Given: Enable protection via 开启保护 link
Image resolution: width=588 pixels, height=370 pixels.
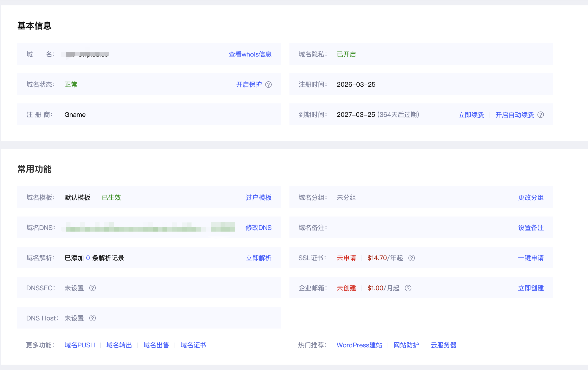Looking at the screenshot, I should tap(249, 84).
